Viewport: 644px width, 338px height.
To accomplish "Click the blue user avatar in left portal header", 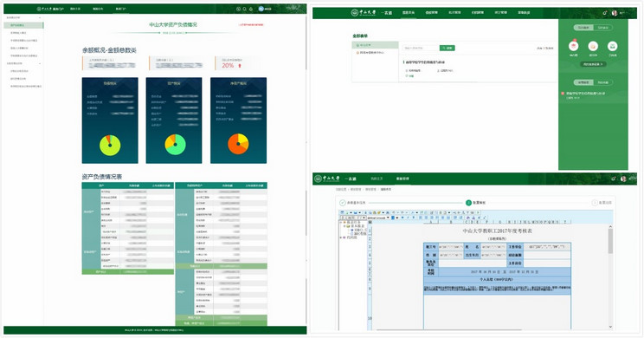I will coord(261,9).
